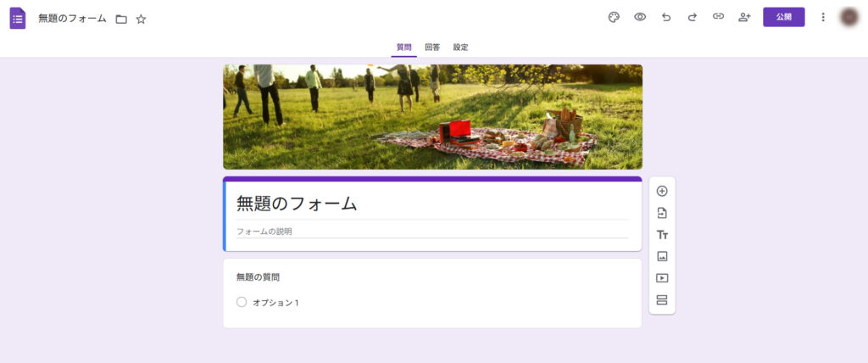Image resolution: width=868 pixels, height=363 pixels.
Task: Rename document title in top bar
Action: click(72, 19)
